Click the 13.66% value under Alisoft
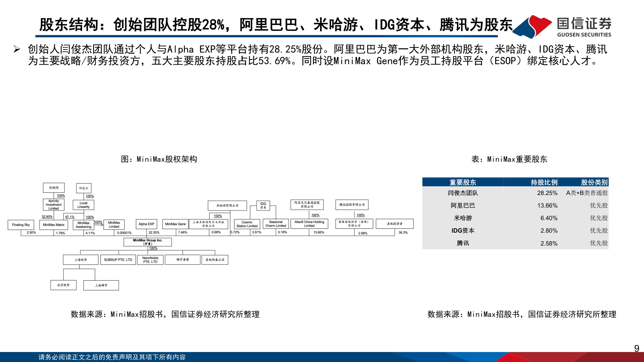This screenshot has width=644, height=362. pyautogui.click(x=319, y=232)
